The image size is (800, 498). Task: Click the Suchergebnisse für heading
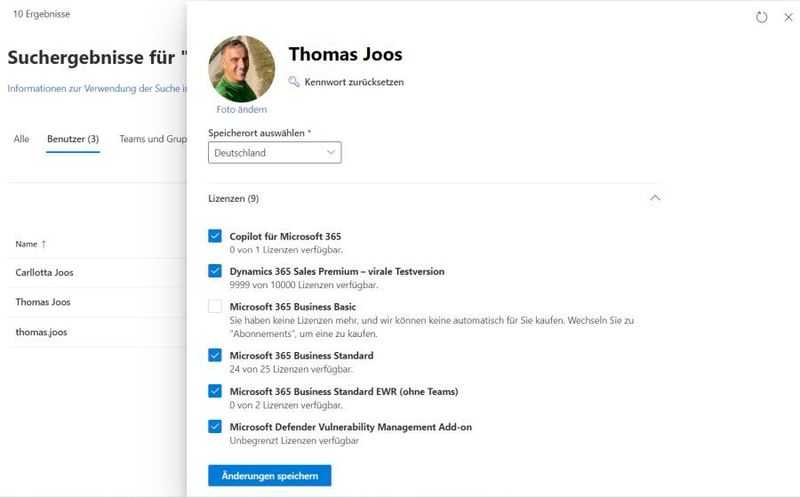pos(97,58)
